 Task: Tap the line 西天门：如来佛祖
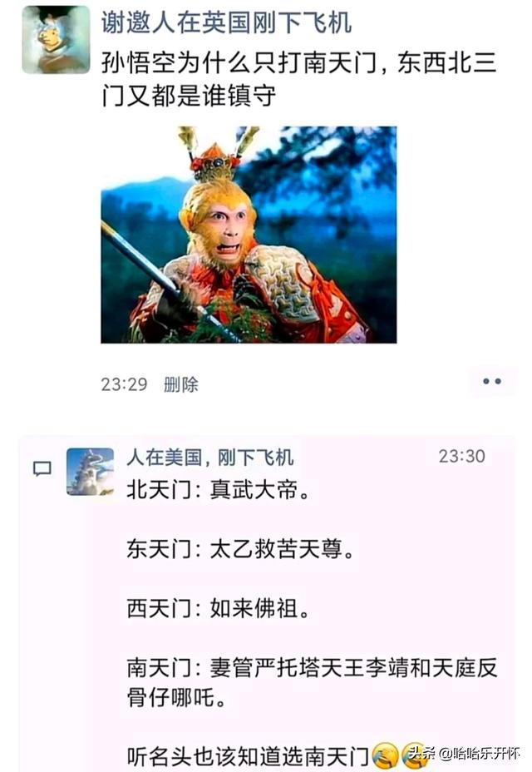218,609
